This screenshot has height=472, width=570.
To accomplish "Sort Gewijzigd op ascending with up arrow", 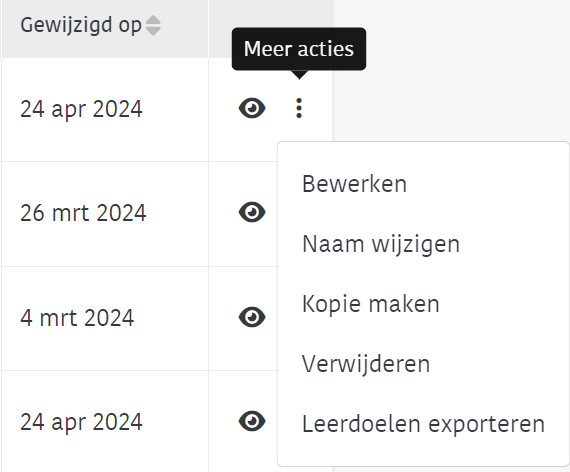I will pos(153,20).
